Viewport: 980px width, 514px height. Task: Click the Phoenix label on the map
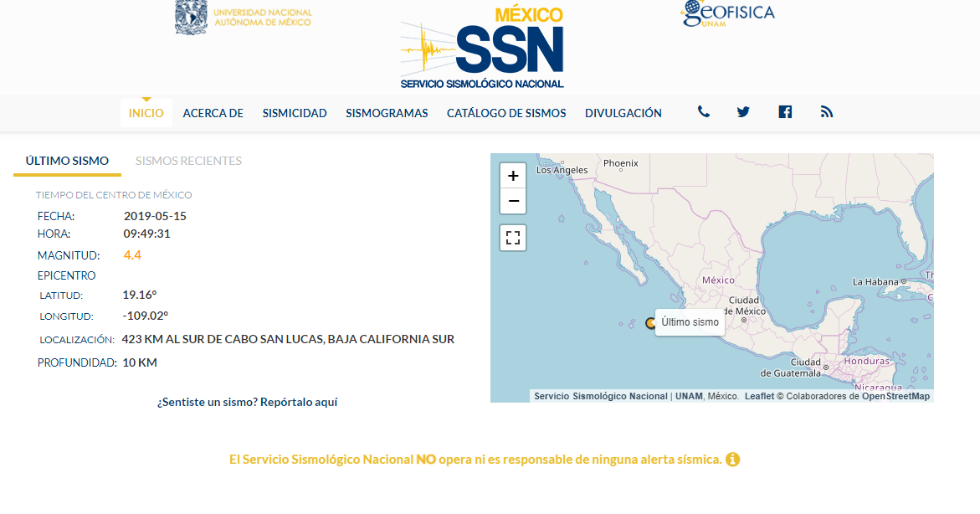click(621, 163)
